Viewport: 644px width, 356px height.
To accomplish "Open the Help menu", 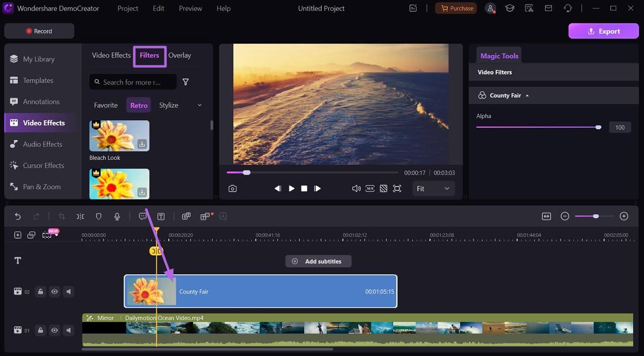I will point(223,8).
